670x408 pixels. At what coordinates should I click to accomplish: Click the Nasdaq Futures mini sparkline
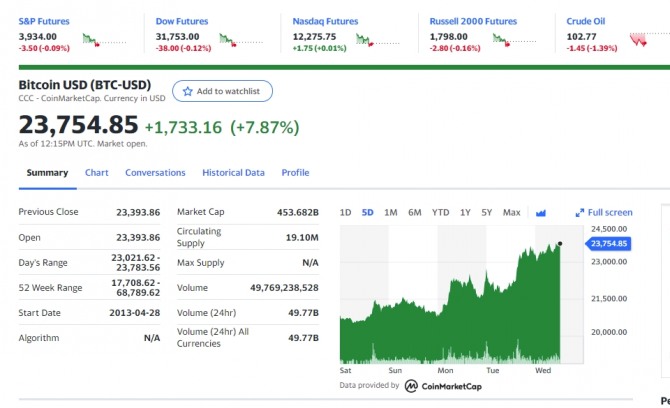coord(378,40)
